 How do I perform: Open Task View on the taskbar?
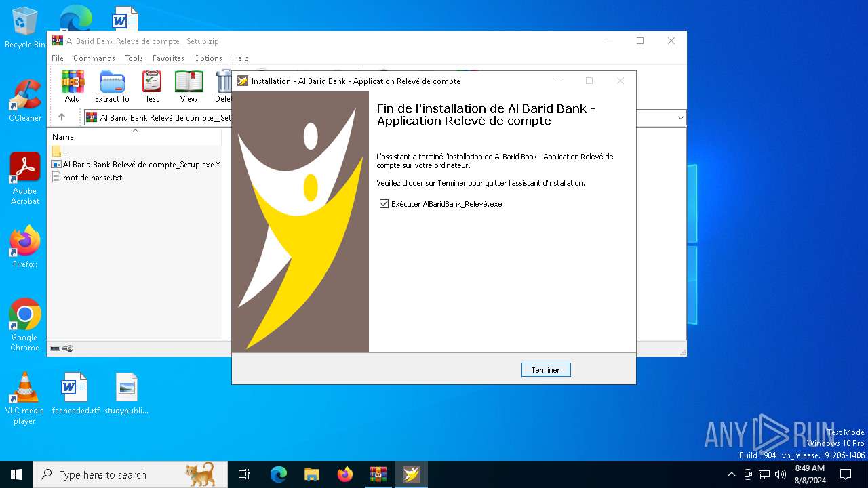tap(244, 474)
